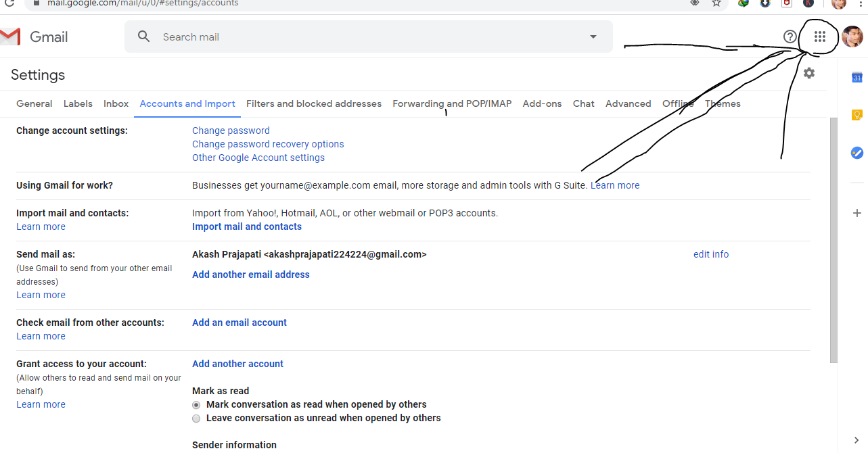Click the Settings page title
Screen dimensions: 868x453
(38, 75)
